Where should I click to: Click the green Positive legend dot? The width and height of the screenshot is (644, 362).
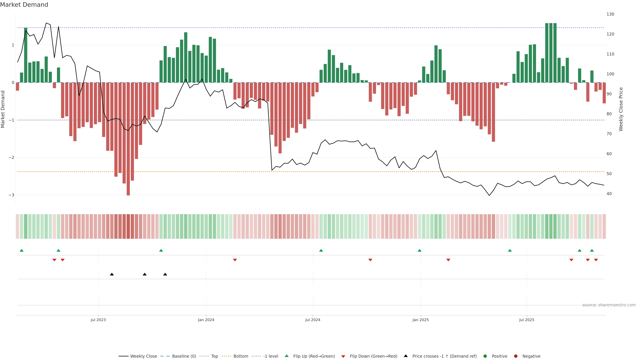click(485, 356)
